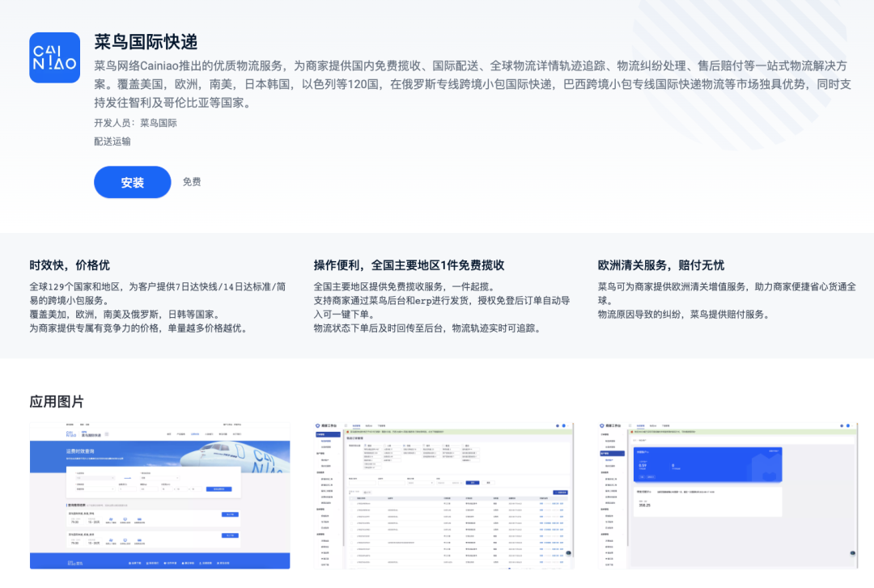
Task: Click the 免费 price label
Action: tap(192, 182)
